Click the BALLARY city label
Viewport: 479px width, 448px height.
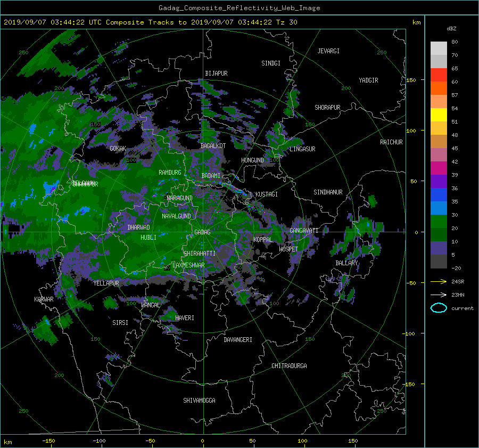point(346,263)
